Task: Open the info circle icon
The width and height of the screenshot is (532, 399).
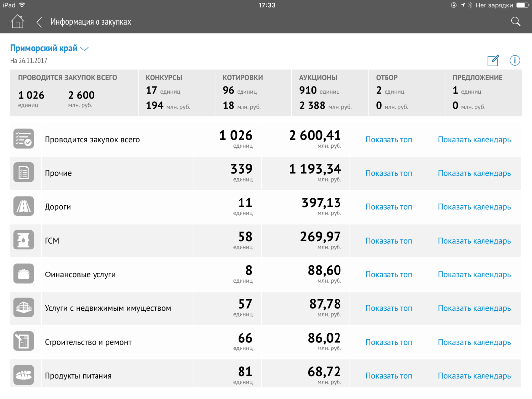Action: tap(515, 60)
